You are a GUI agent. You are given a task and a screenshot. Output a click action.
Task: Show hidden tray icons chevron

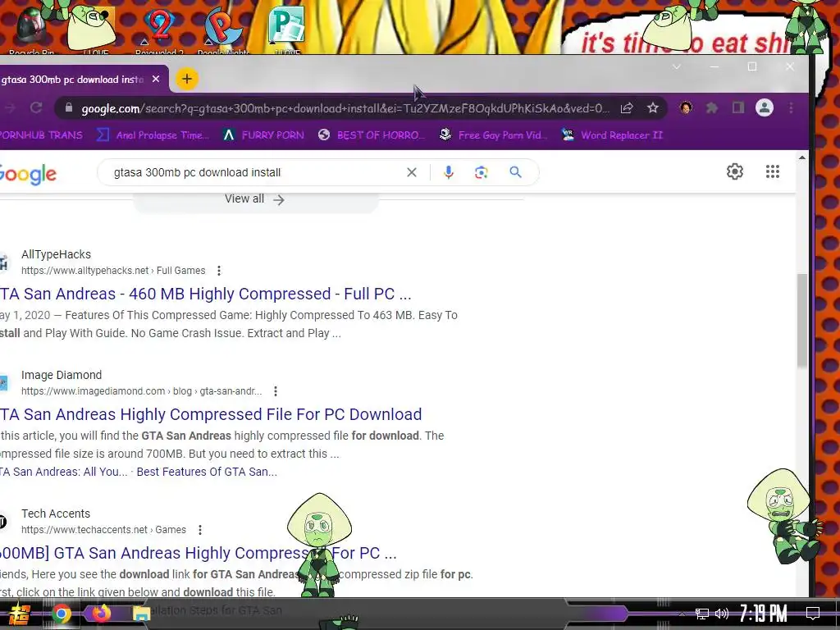[682, 614]
